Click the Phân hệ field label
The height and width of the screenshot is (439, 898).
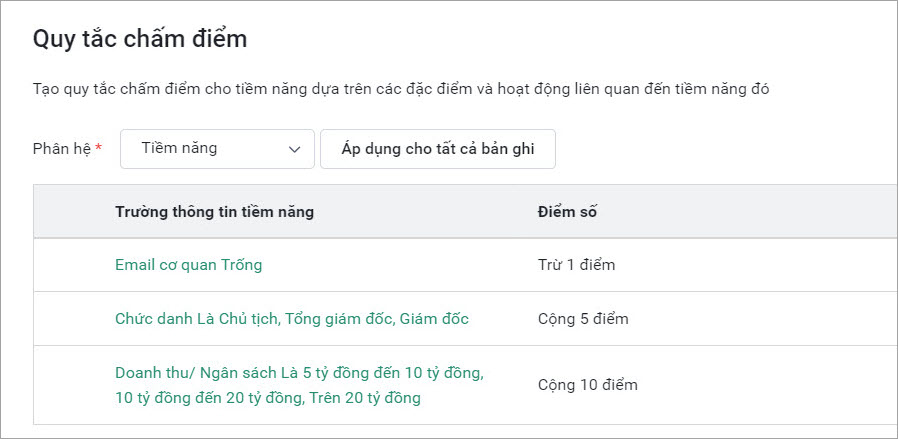tap(62, 149)
